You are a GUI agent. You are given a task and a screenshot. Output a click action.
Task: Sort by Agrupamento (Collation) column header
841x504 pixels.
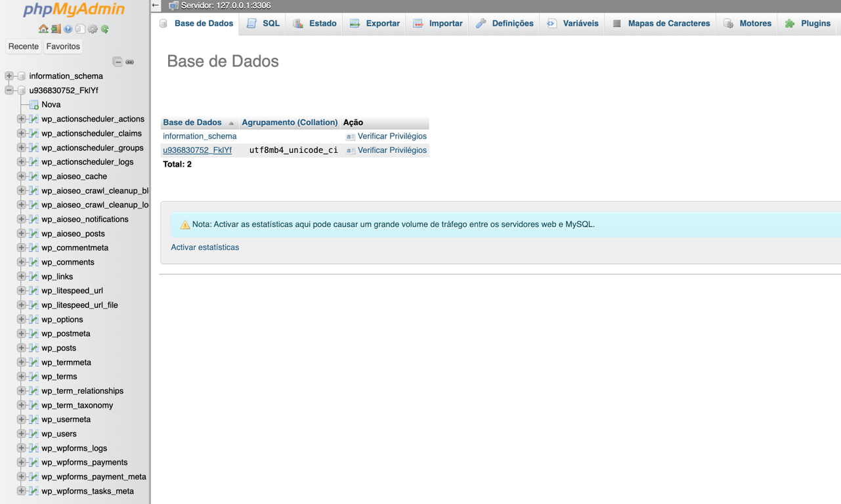(290, 123)
